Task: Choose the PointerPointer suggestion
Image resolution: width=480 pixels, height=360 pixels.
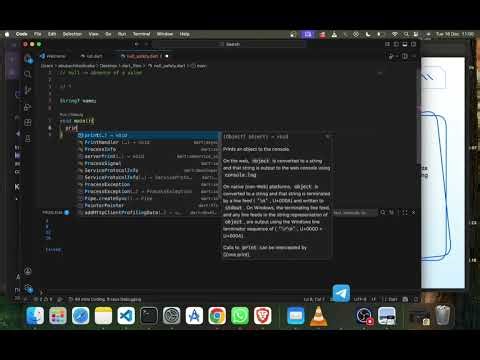Action: [x=148, y=205]
